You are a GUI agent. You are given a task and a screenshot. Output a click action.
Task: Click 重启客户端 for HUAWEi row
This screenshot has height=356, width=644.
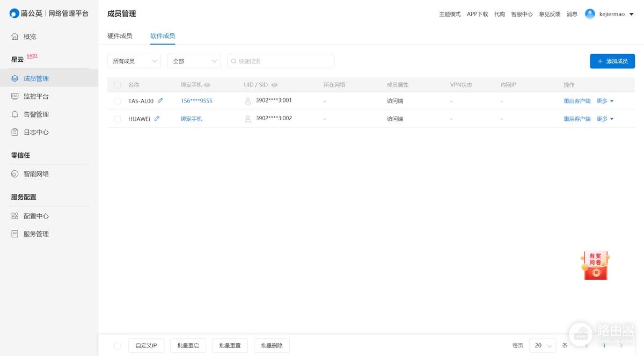(x=577, y=119)
